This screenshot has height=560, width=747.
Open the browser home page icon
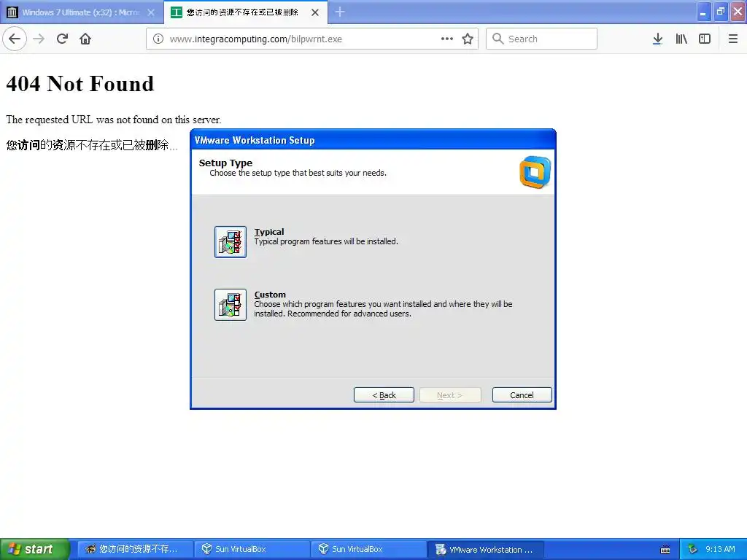click(x=85, y=39)
